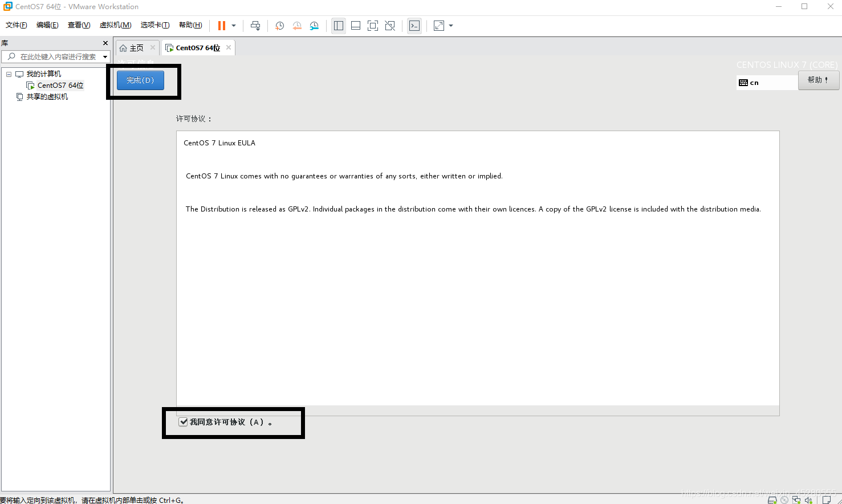
Task: Open the library search filter dropdown arrow
Action: pos(105,56)
